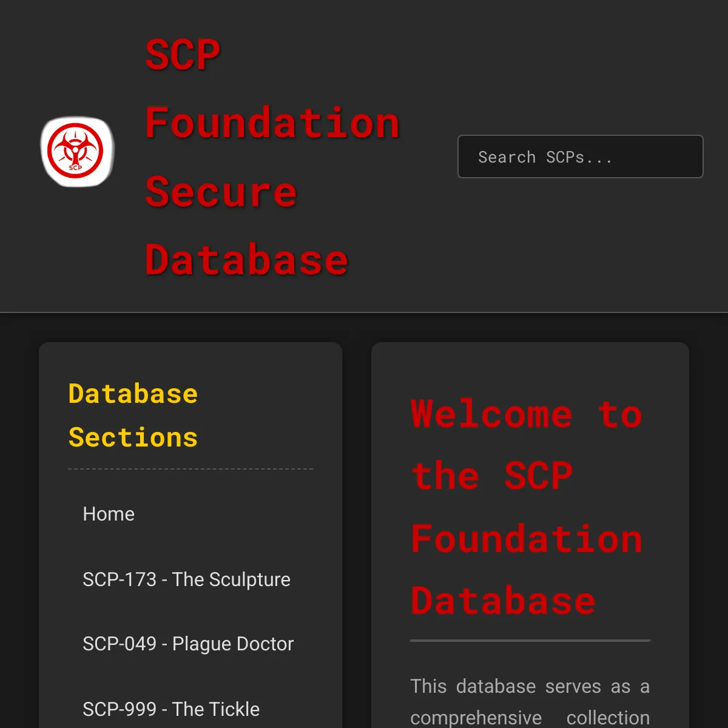This screenshot has width=728, height=728.
Task: Click the horizontal rule below the Welcome heading
Action: click(x=530, y=640)
